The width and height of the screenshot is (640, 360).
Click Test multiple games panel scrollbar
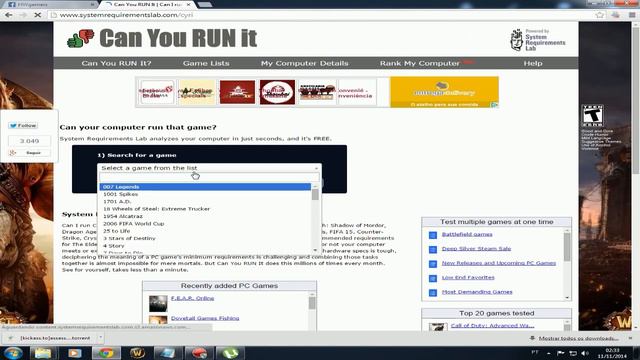[567, 247]
